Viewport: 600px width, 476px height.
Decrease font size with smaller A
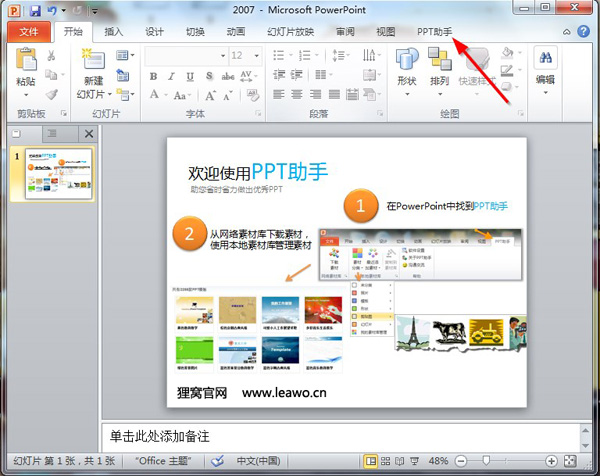[x=228, y=96]
